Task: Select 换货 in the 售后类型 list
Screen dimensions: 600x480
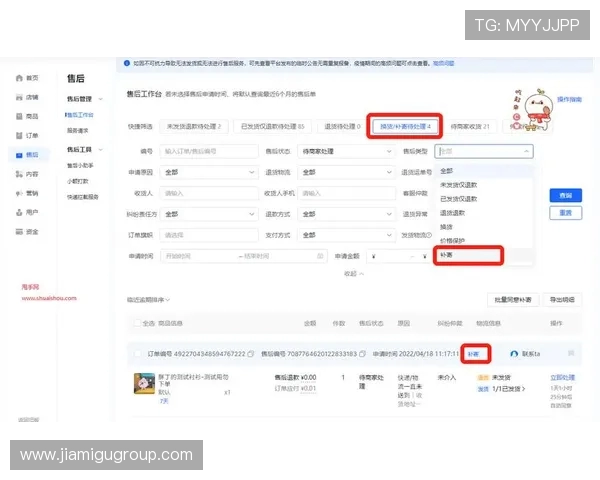Action: (484, 227)
